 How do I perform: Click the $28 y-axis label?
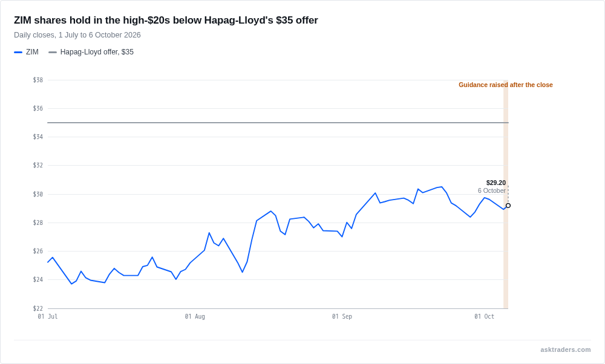click(38, 223)
